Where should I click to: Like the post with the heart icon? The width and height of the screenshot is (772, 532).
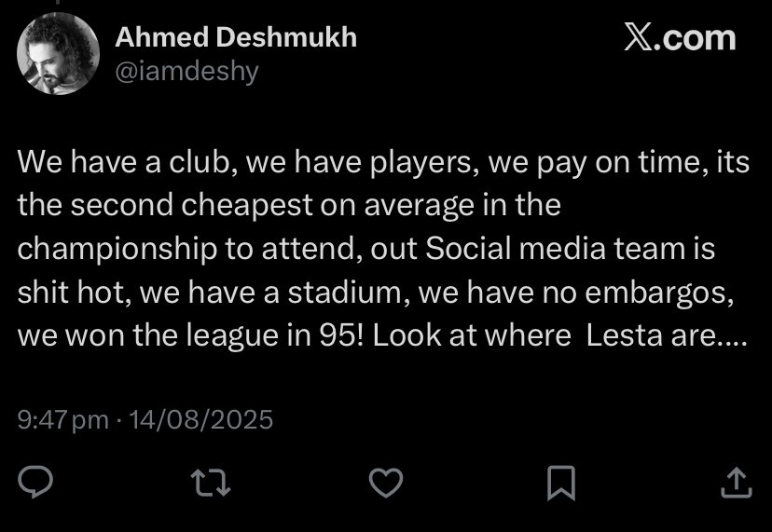[x=386, y=483]
